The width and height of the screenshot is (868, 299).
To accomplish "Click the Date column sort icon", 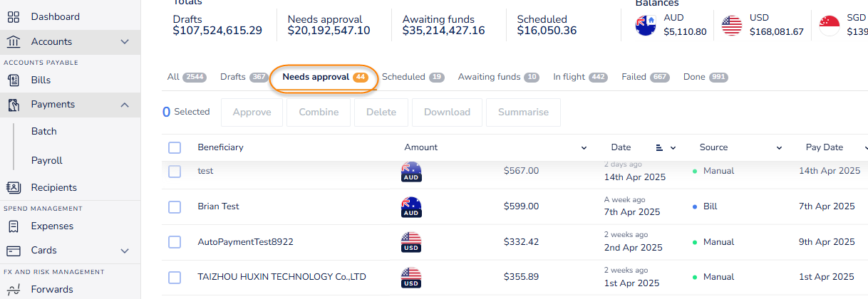I will click(659, 148).
